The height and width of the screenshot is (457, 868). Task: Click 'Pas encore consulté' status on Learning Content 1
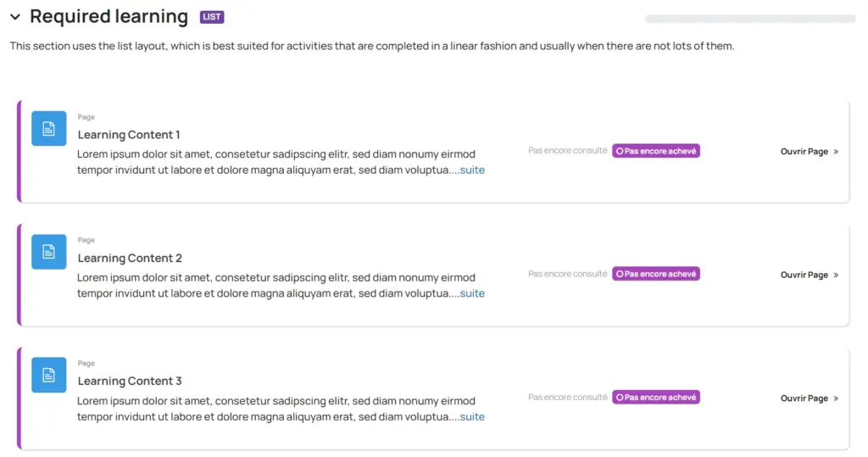point(567,151)
